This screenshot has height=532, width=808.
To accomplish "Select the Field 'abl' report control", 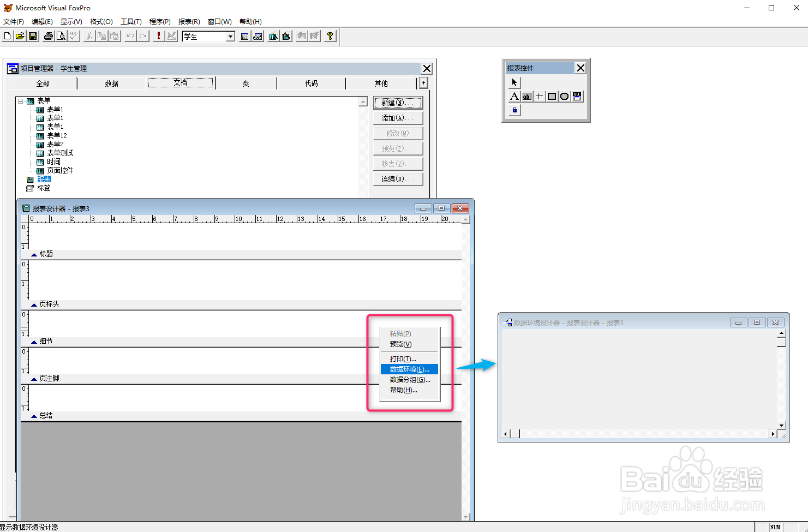I will coord(527,96).
